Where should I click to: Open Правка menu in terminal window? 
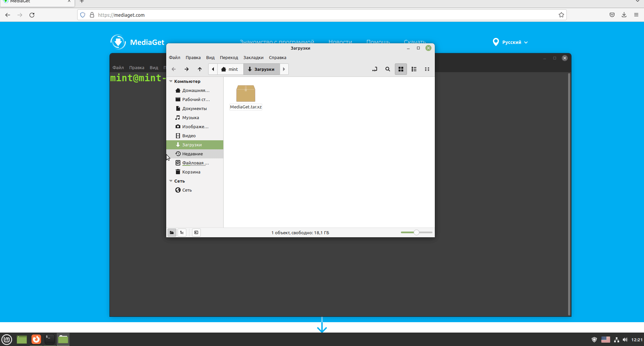(137, 67)
